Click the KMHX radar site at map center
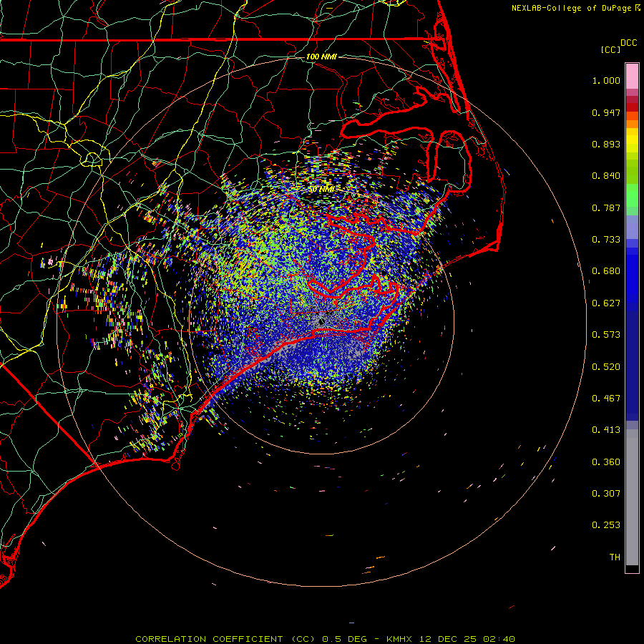 coord(321,321)
